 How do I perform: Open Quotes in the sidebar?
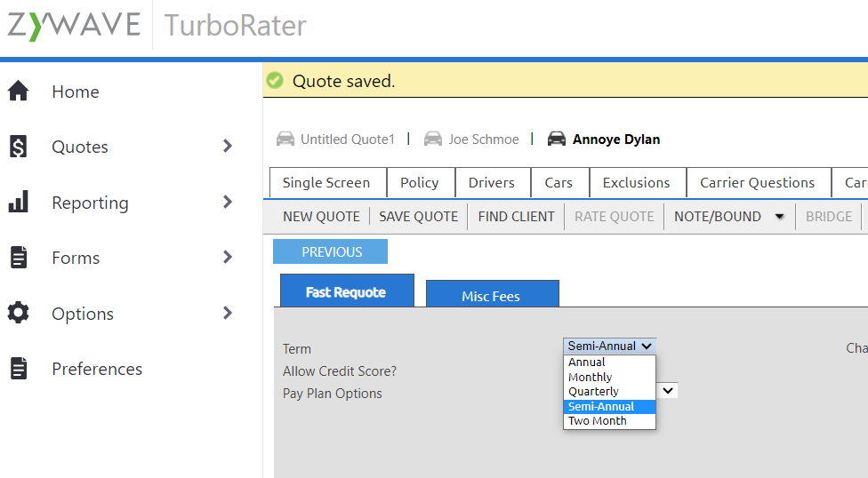(x=80, y=147)
